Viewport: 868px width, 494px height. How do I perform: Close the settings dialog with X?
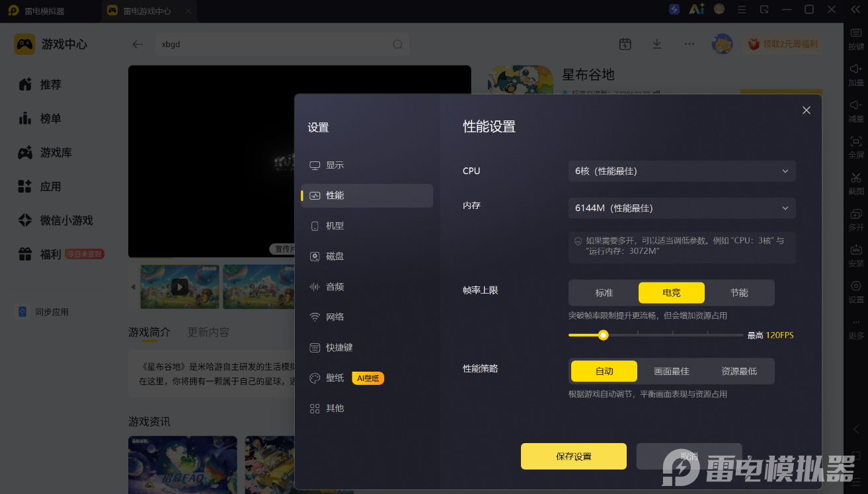(807, 110)
